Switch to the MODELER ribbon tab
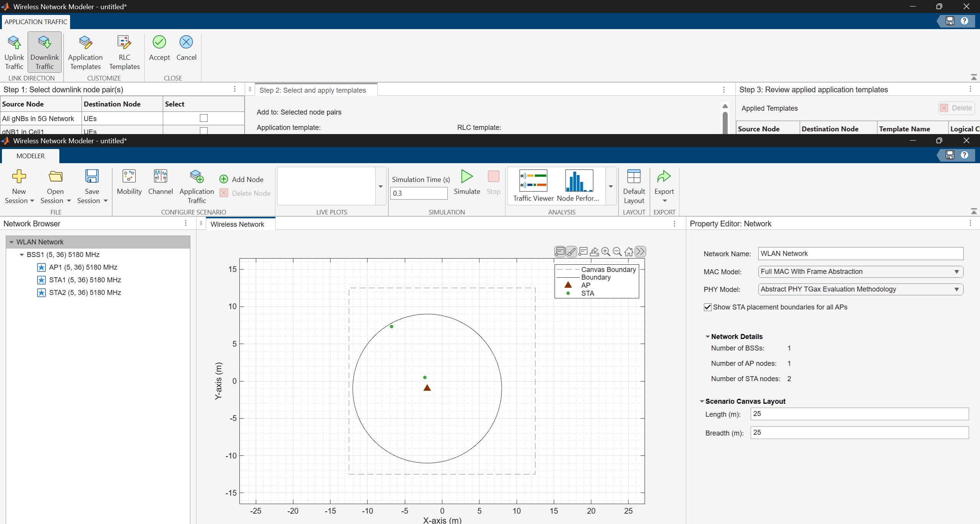The image size is (980, 524). (31, 156)
